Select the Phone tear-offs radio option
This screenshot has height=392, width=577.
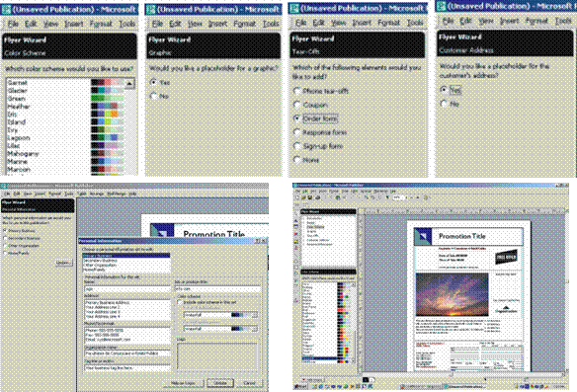(297, 91)
